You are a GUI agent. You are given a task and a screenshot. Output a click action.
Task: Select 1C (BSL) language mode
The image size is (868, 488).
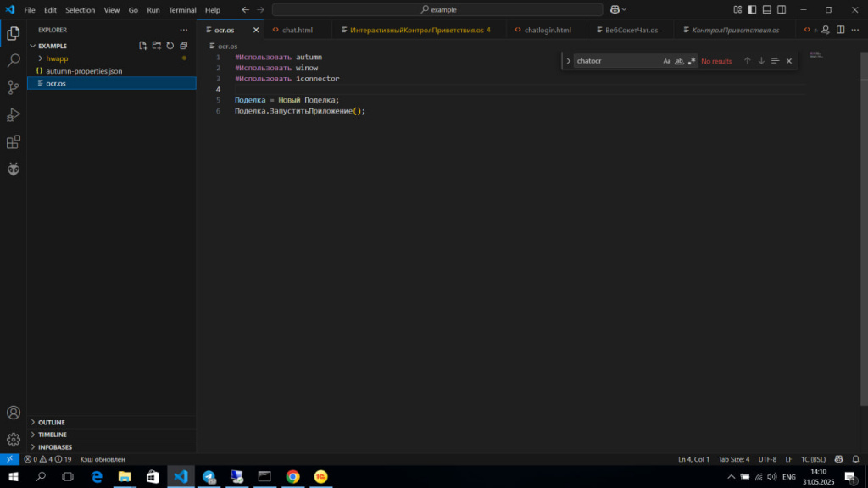tap(813, 459)
